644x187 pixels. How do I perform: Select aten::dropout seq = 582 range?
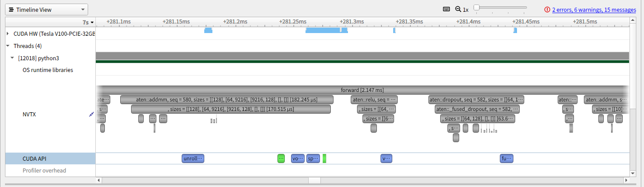(x=476, y=100)
